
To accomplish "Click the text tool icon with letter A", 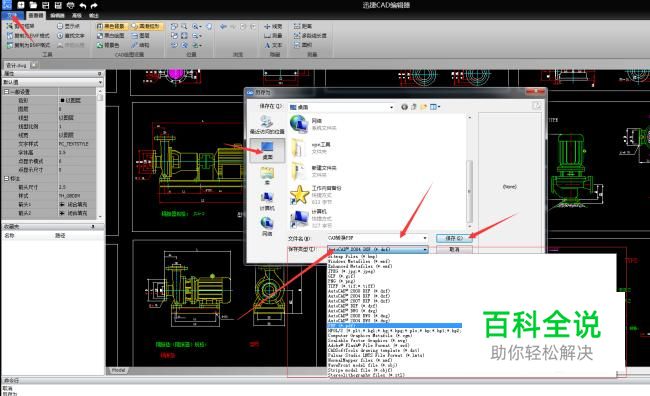I will [x=267, y=45].
